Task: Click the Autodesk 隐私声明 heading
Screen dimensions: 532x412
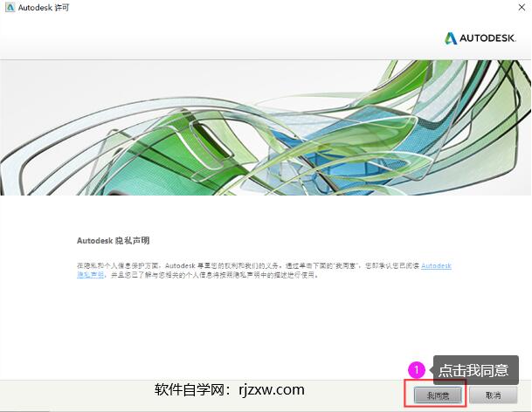Action: (113, 241)
